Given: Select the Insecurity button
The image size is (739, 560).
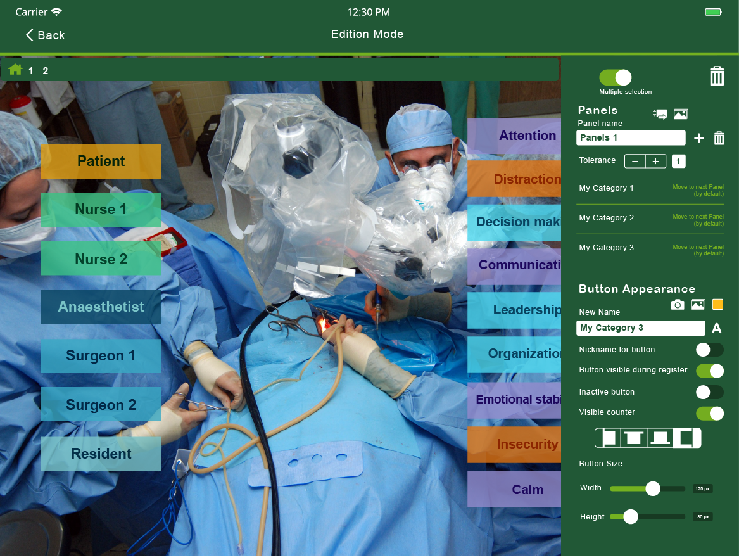Looking at the screenshot, I should coord(514,445).
